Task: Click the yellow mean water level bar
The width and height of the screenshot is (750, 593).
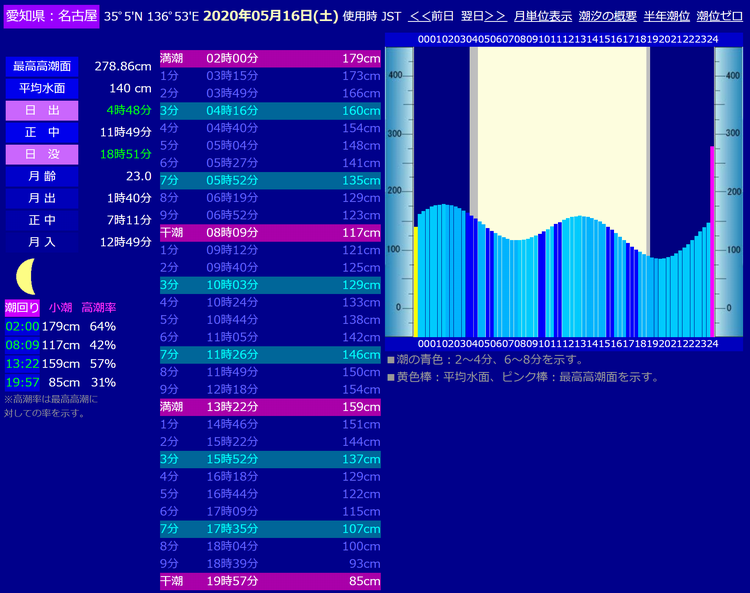Action: coord(416,280)
